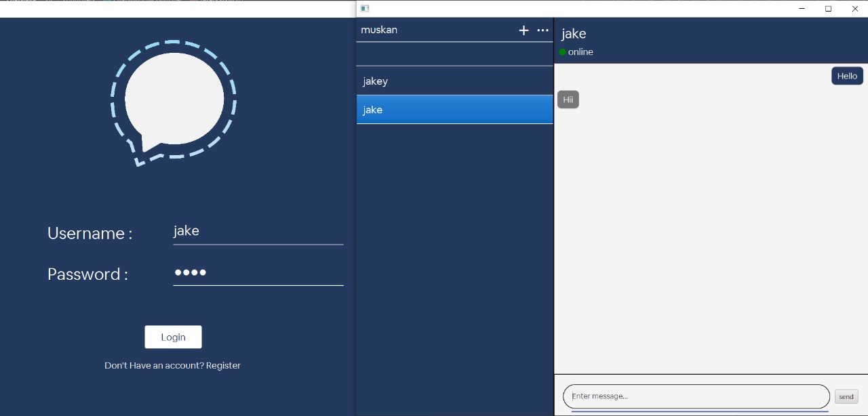Click the send button beside the message box
Image resolution: width=868 pixels, height=416 pixels.
[x=846, y=396]
